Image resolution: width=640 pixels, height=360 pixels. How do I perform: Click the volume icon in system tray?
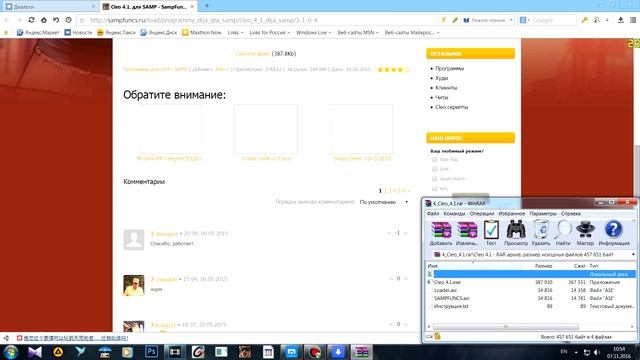(596, 352)
